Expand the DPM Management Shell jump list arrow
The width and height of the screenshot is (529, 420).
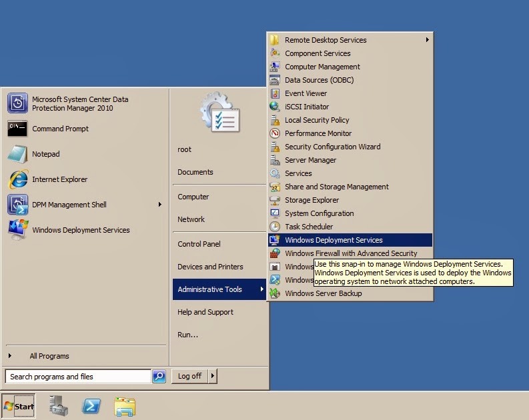coord(160,204)
